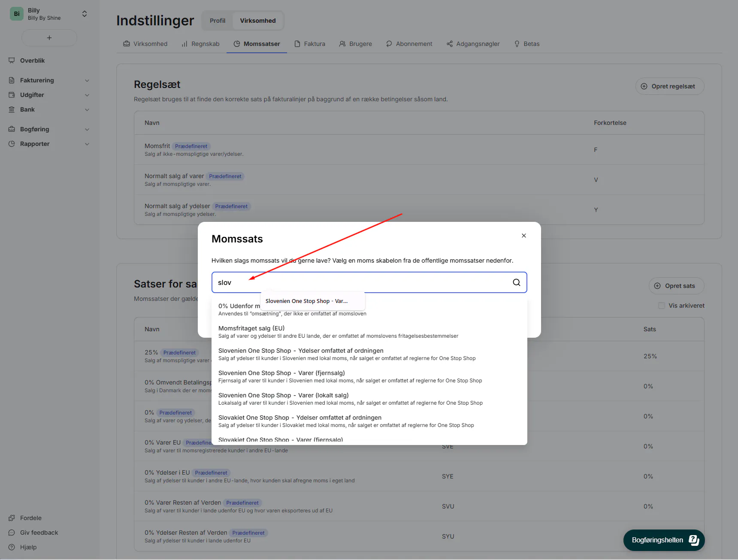The width and height of the screenshot is (738, 560).
Task: Open the Bogføringshelten chat helper
Action: (664, 540)
